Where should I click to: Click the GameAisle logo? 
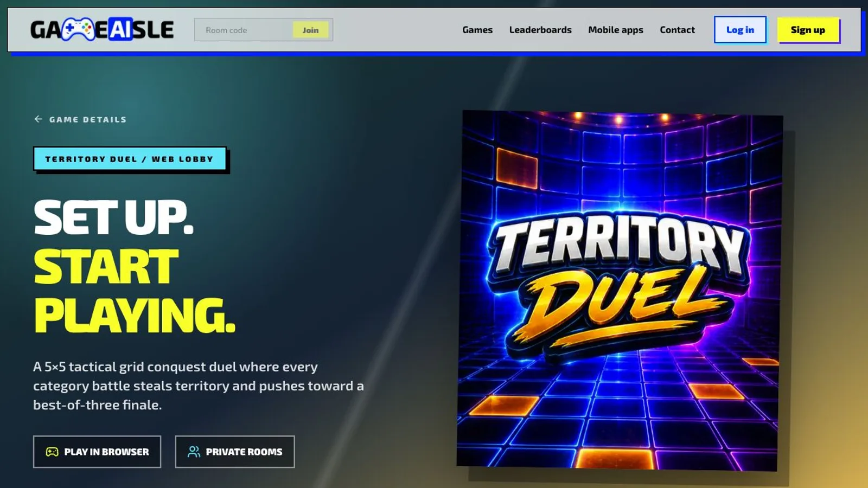(x=102, y=29)
